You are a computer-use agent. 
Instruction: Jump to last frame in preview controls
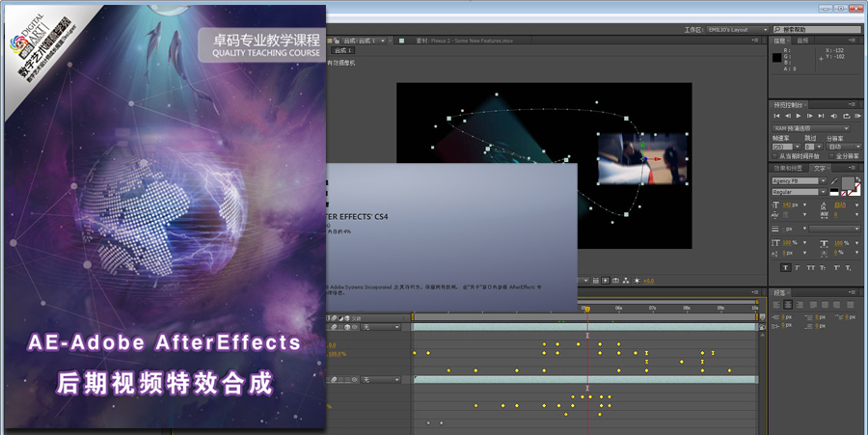click(821, 116)
